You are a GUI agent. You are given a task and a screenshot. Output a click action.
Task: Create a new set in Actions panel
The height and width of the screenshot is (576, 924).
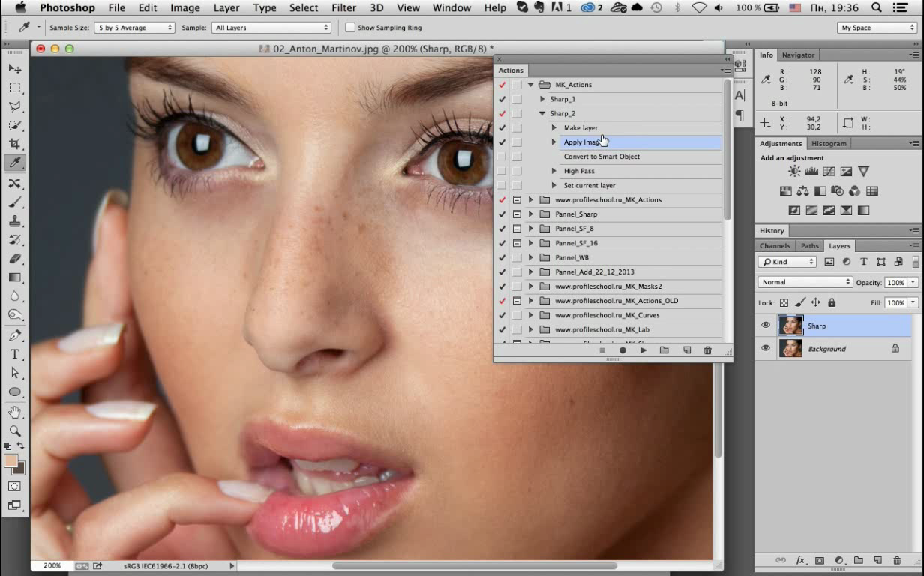(x=664, y=350)
